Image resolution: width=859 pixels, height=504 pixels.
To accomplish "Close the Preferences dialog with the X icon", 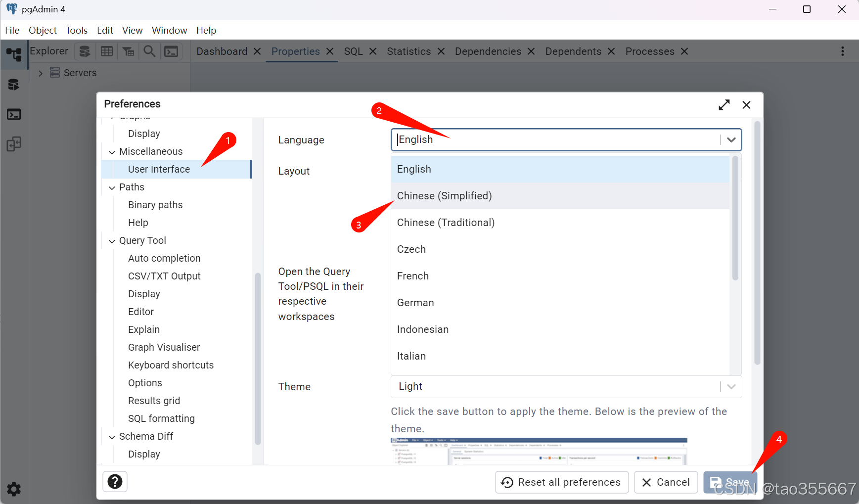I will tap(747, 105).
